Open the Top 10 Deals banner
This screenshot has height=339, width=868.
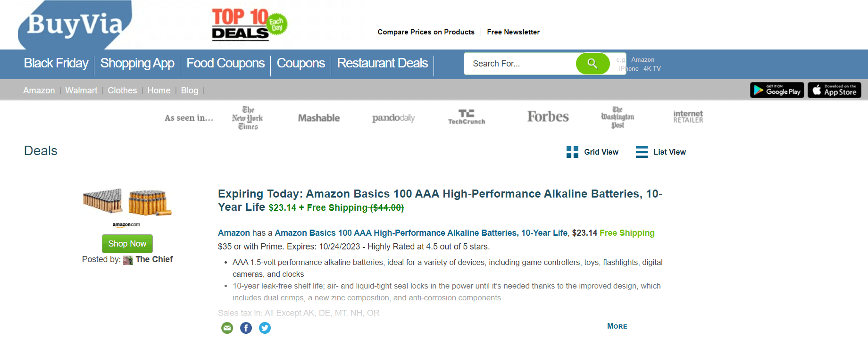249,24
